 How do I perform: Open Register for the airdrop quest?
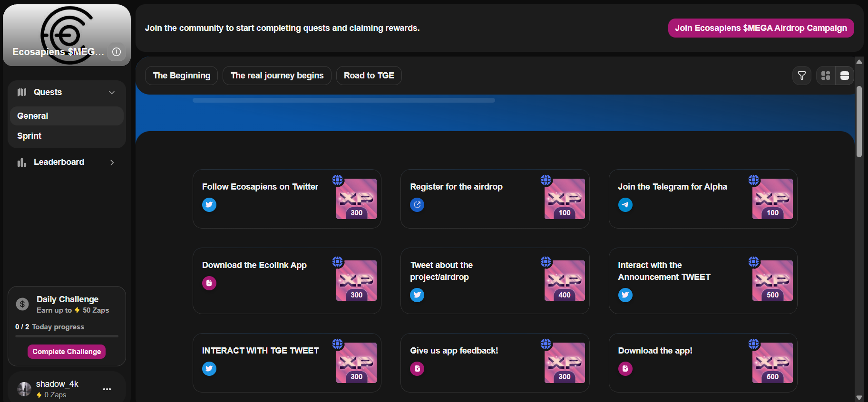[495, 199]
